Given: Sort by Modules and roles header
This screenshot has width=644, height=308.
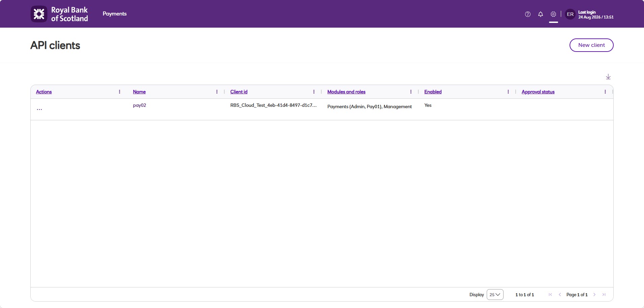Looking at the screenshot, I should (346, 92).
